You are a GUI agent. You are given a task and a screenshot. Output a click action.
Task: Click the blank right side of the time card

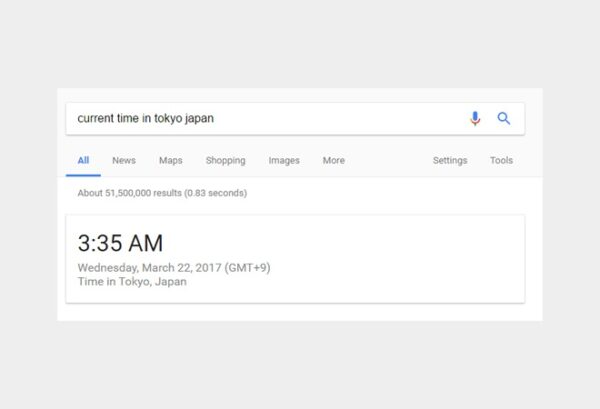420,258
